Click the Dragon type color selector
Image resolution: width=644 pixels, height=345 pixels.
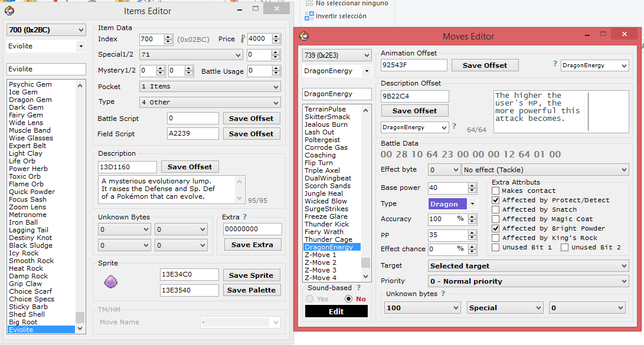click(452, 204)
